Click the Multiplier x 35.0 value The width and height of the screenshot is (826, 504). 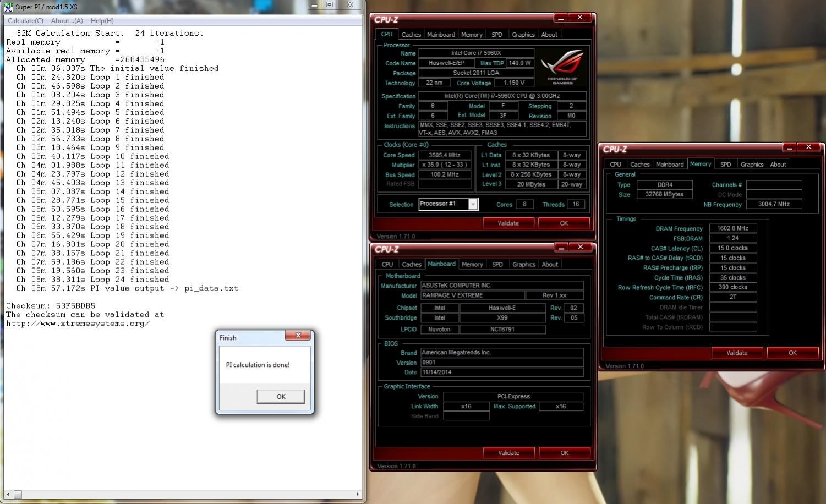pos(445,165)
